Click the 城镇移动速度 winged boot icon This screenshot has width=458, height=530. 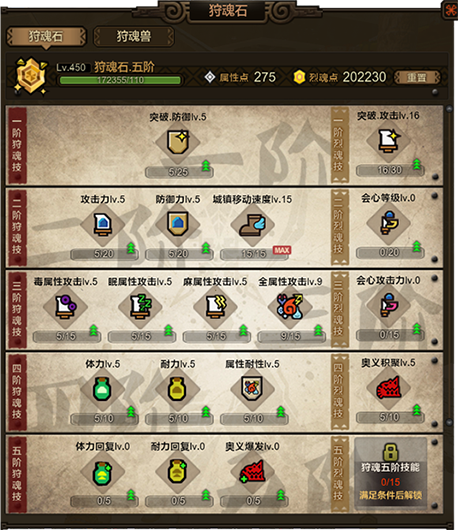coord(253,225)
